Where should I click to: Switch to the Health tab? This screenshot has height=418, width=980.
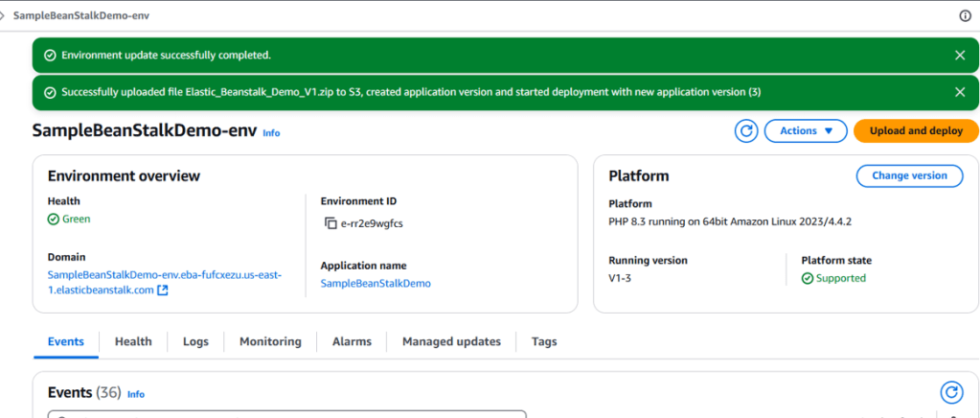pyautogui.click(x=133, y=341)
